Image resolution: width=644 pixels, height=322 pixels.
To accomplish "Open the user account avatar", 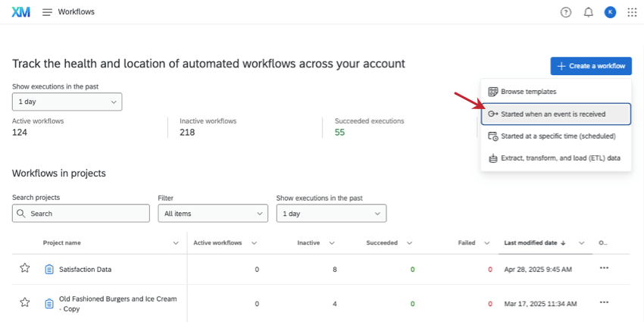I will click(x=610, y=12).
